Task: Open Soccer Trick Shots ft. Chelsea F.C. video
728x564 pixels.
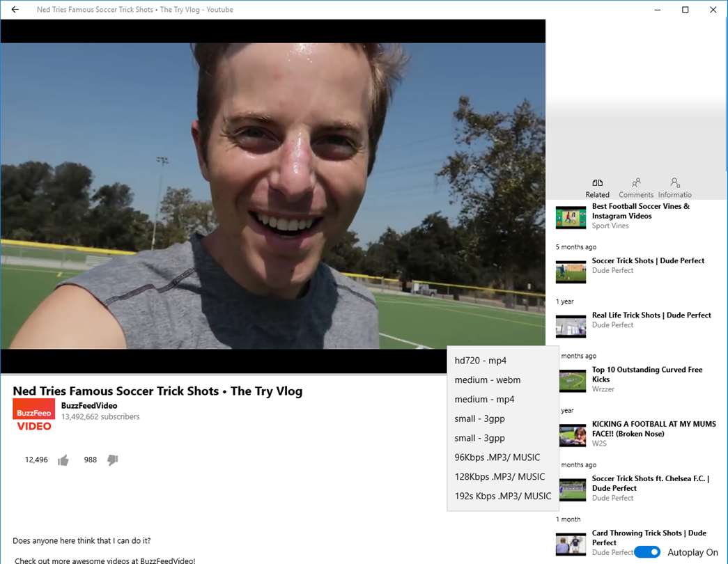Action: [651, 483]
